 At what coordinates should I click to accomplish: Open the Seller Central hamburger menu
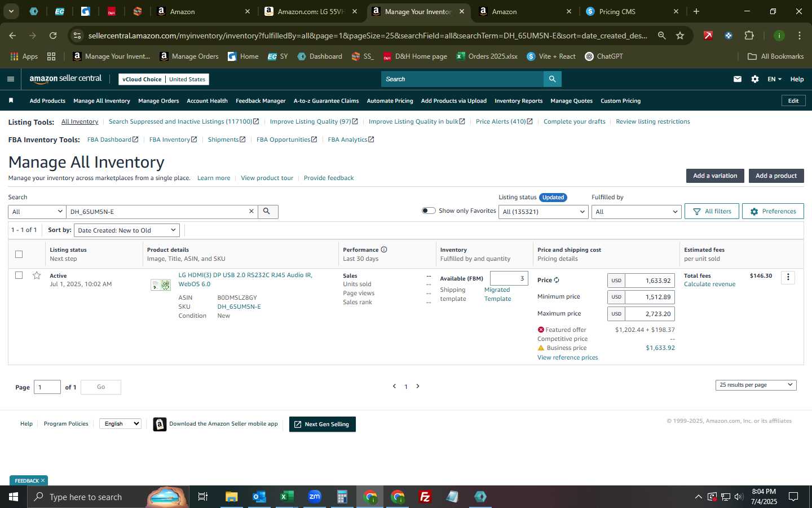[11, 79]
